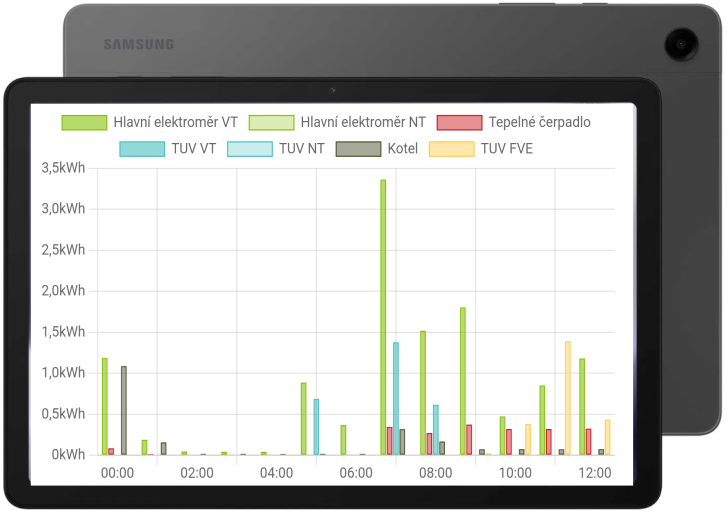Select the tall yellow TUV FVE bar
Image resolution: width=728 pixels, height=513 pixels.
click(567, 398)
